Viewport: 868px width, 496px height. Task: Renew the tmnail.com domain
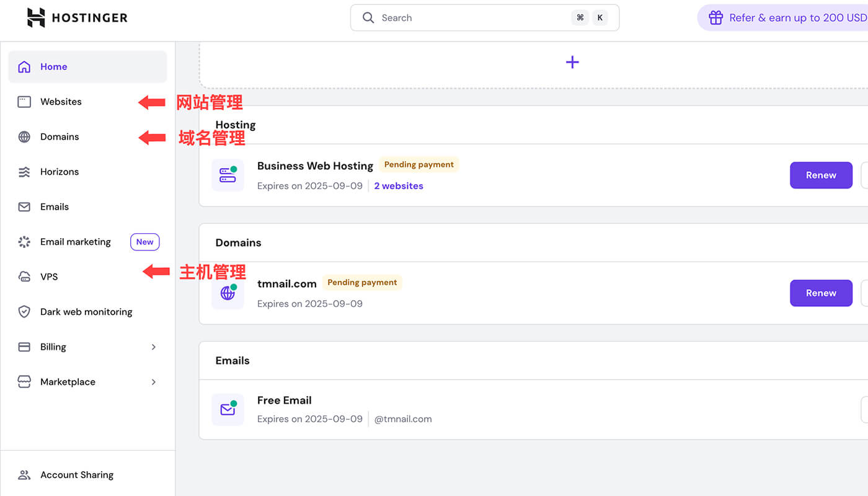coord(821,293)
